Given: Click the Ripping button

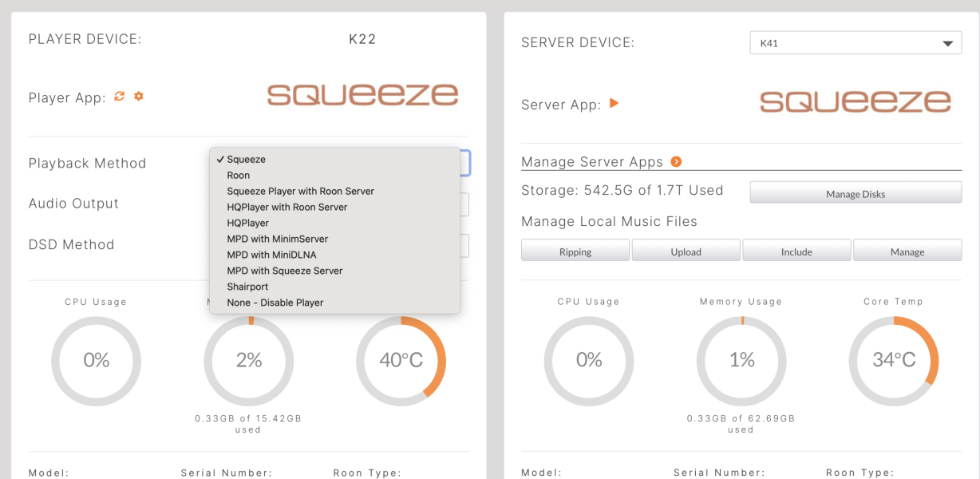Looking at the screenshot, I should point(575,251).
